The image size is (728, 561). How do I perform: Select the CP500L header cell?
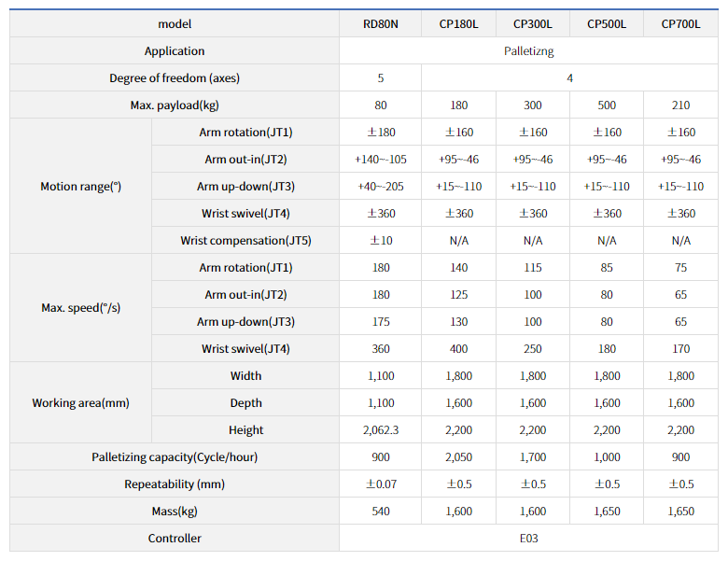pos(607,23)
